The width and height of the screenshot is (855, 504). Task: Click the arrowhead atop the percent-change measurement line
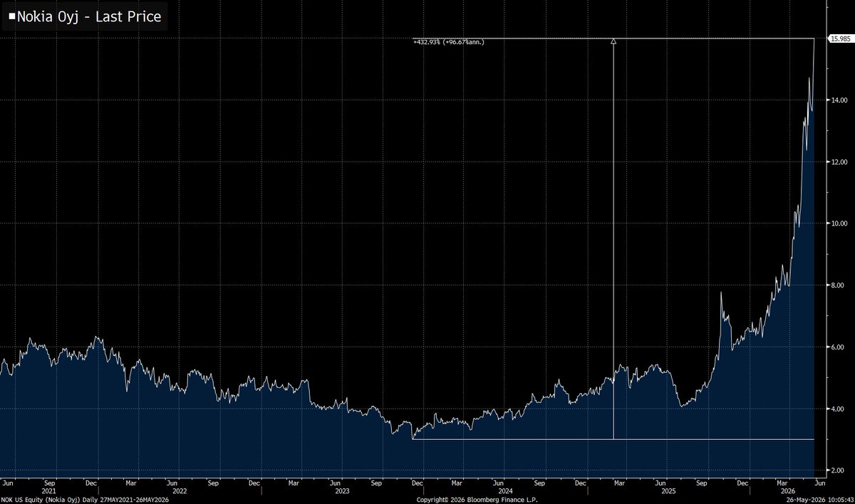pos(613,42)
